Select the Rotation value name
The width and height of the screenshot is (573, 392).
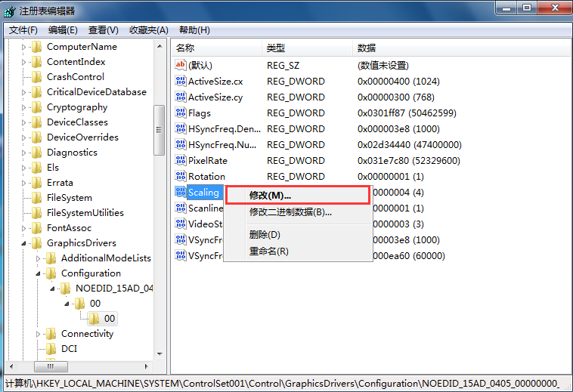(206, 177)
